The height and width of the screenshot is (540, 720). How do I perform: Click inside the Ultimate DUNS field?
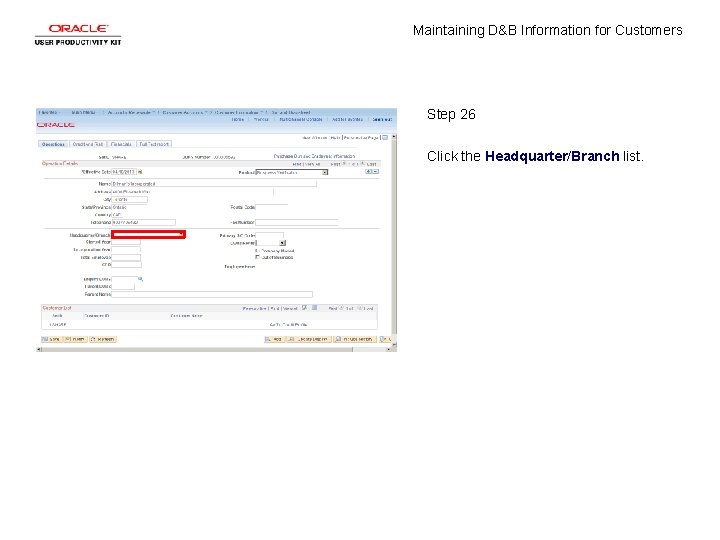[x=124, y=279]
